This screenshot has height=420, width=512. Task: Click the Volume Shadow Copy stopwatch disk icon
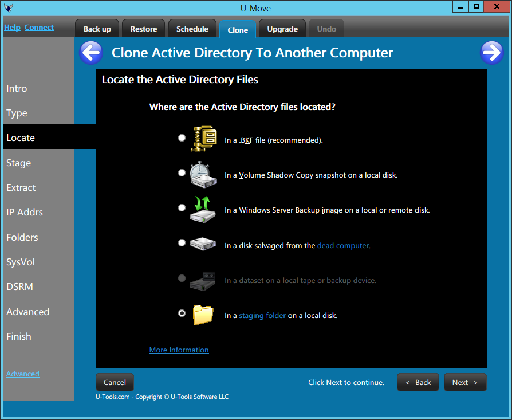coord(203,174)
